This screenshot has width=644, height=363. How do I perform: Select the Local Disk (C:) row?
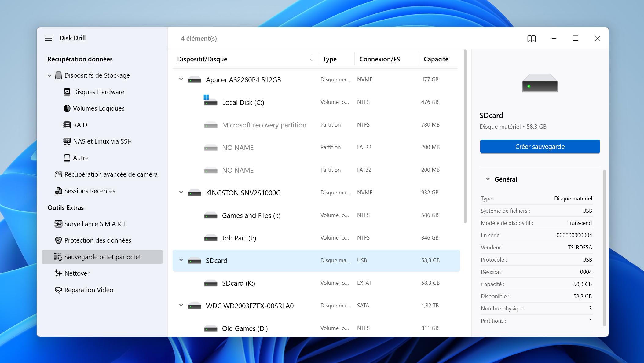click(x=316, y=102)
